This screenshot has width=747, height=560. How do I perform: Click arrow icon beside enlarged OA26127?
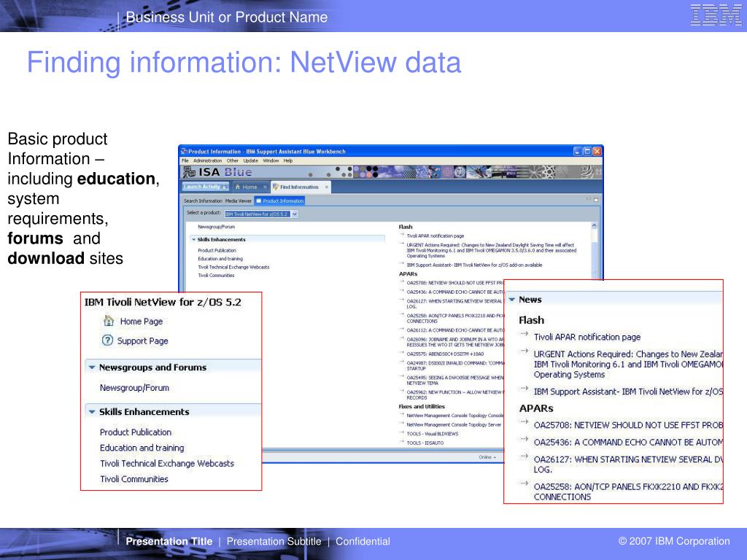coord(525,456)
